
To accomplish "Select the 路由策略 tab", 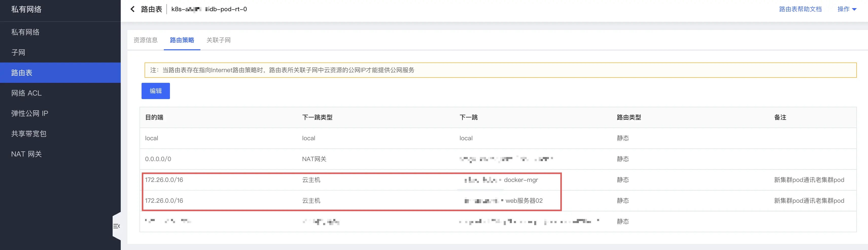I will (x=182, y=40).
